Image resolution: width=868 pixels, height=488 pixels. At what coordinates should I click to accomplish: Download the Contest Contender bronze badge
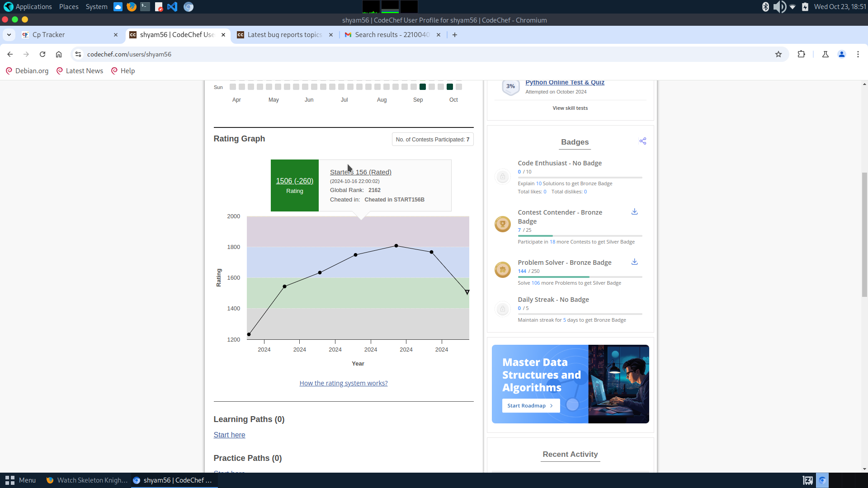point(634,211)
